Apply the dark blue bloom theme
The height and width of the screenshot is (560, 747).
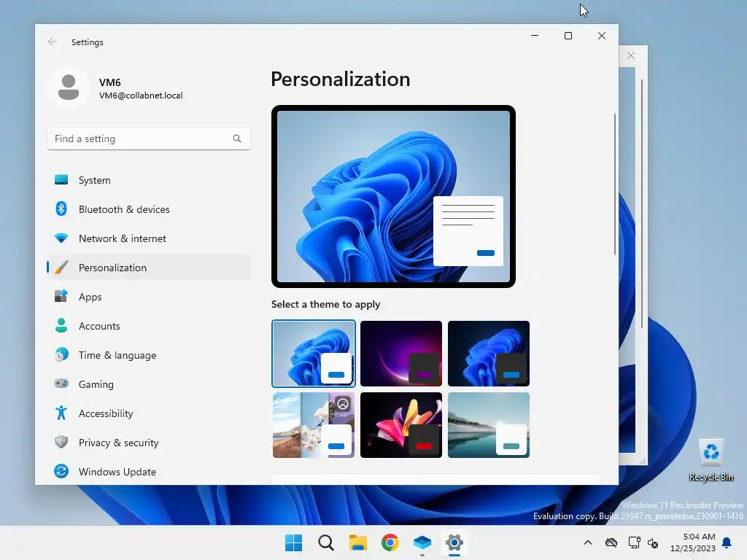(489, 354)
